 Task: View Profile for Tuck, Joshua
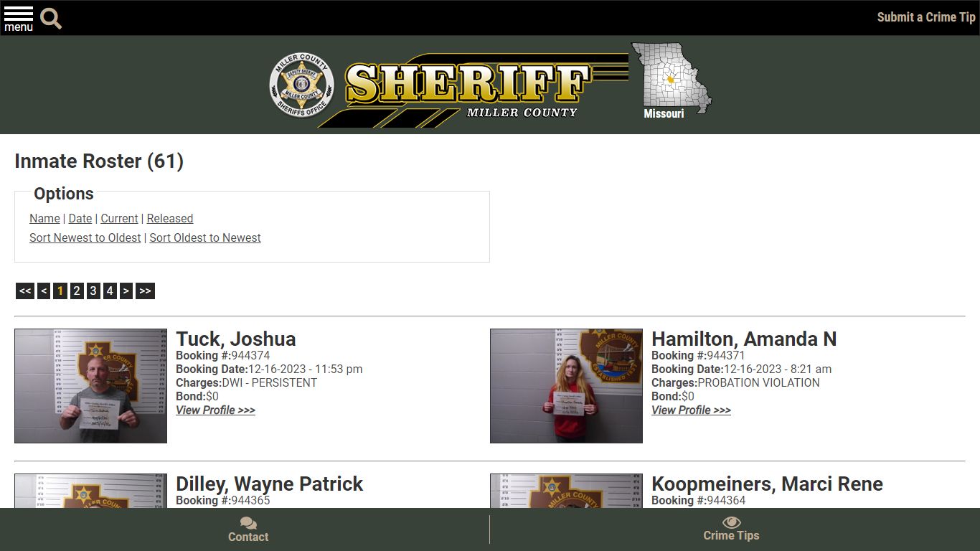point(215,410)
